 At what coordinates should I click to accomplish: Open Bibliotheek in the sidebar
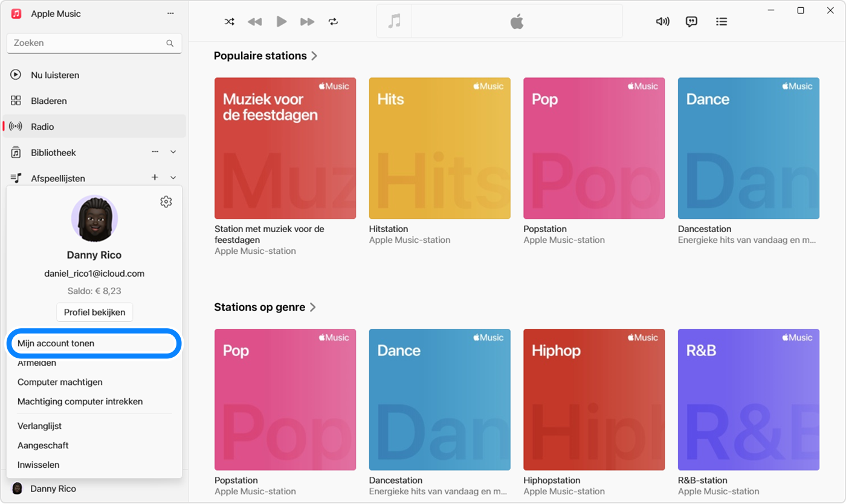[x=94, y=152]
